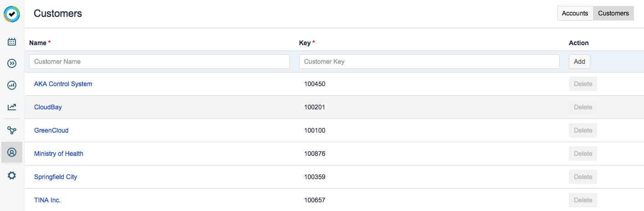644x211 pixels.
Task: Click the double-chevron circle sidebar icon
Action: tap(12, 63)
